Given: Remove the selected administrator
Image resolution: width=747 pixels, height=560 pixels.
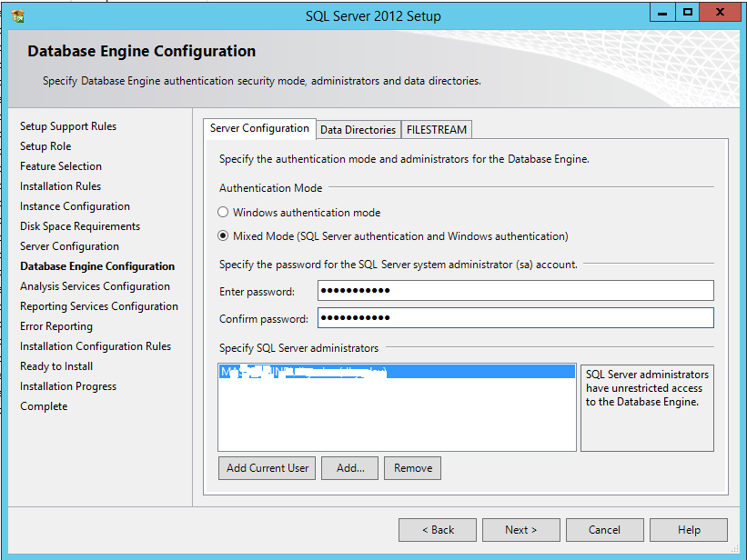Looking at the screenshot, I should click(x=413, y=468).
